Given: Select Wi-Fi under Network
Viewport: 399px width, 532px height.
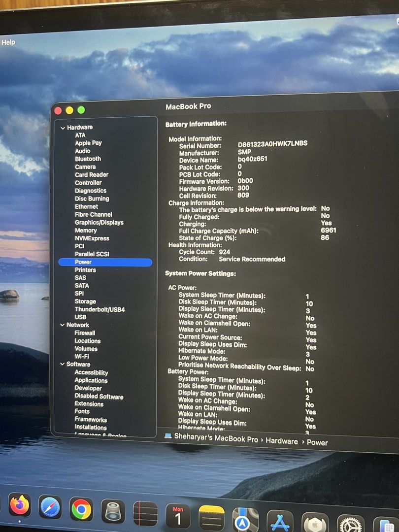Looking at the screenshot, I should click(x=81, y=356).
